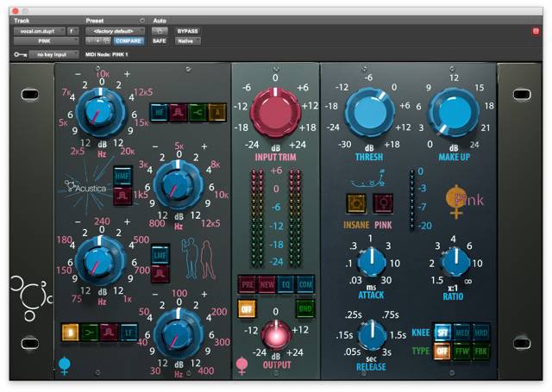Click the RATIO knob

point(455,262)
